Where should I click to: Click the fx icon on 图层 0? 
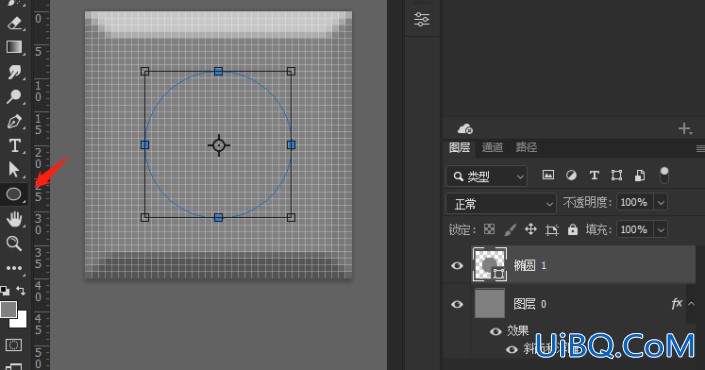point(677,304)
